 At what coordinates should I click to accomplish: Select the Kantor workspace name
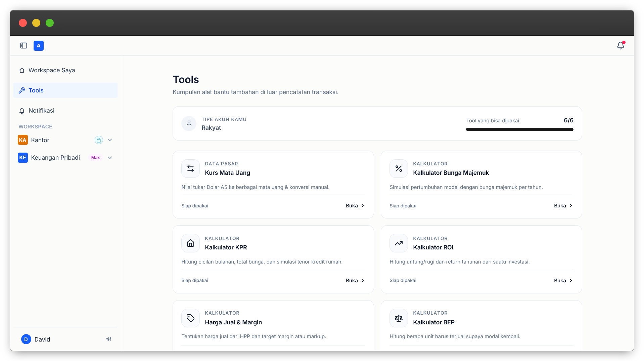click(x=40, y=140)
